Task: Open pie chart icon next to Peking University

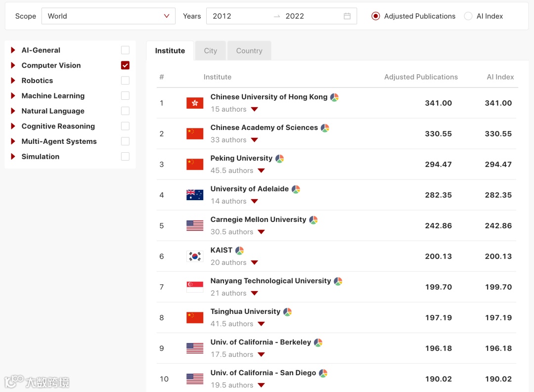Action: (279, 159)
